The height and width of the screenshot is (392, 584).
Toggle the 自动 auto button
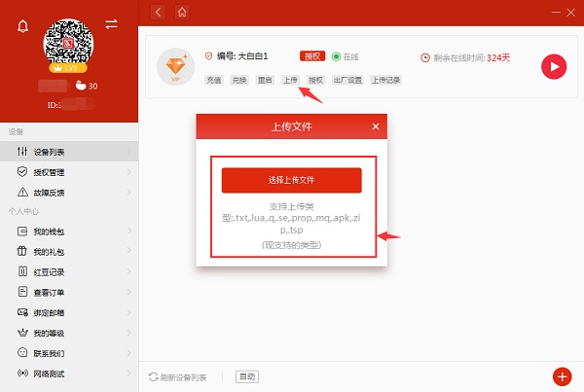coord(247,376)
